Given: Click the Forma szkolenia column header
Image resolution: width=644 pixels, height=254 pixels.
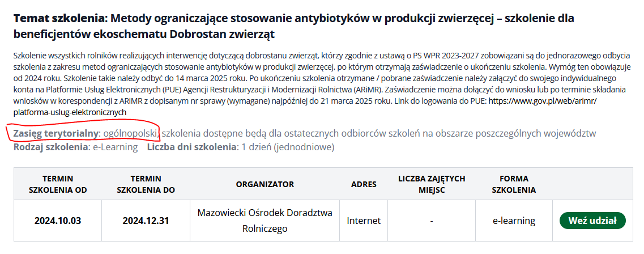Looking at the screenshot, I should (514, 184).
